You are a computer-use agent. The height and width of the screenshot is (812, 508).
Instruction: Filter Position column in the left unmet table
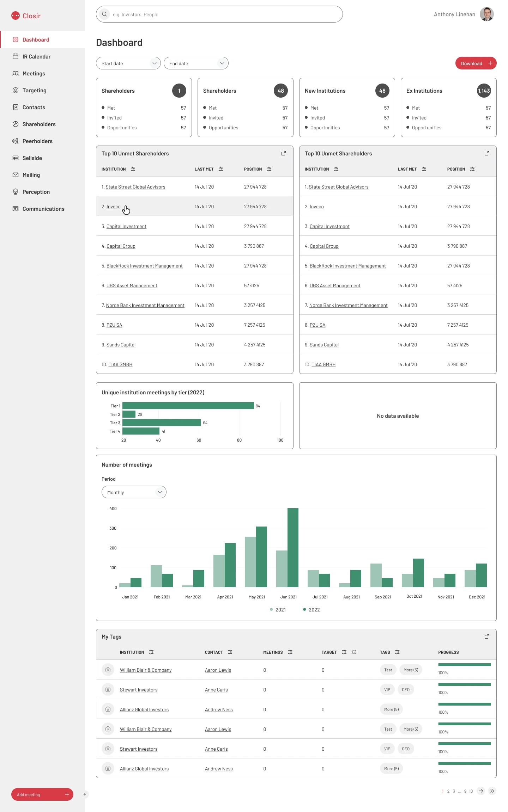click(x=269, y=169)
